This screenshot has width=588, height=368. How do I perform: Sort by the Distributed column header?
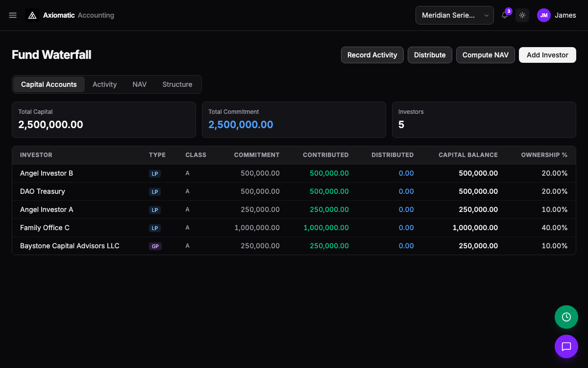pyautogui.click(x=392, y=155)
